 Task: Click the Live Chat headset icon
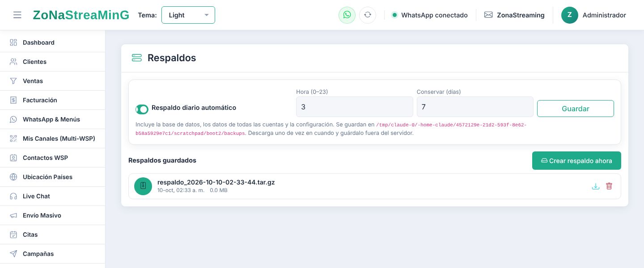tap(13, 196)
